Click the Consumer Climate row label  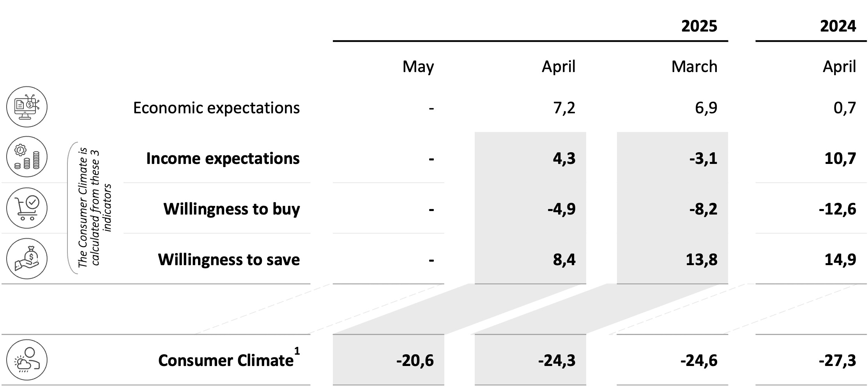(x=226, y=361)
